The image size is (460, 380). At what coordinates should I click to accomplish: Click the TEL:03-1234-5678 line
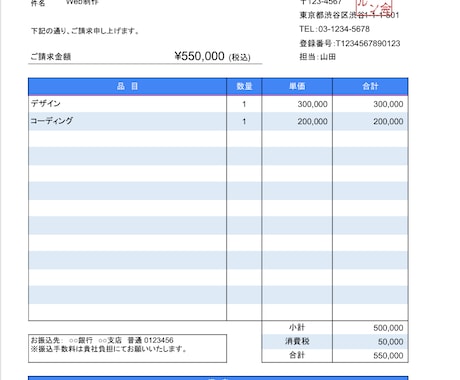pyautogui.click(x=334, y=29)
